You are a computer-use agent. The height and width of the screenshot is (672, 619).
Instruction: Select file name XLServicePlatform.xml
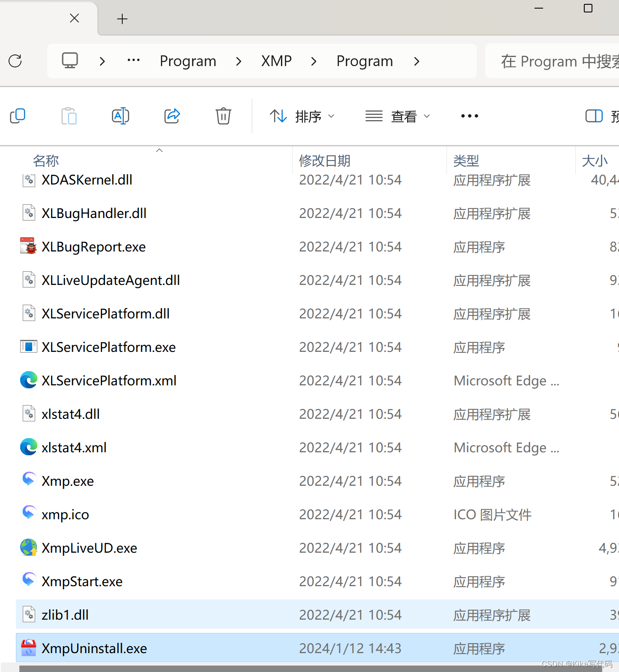109,381
